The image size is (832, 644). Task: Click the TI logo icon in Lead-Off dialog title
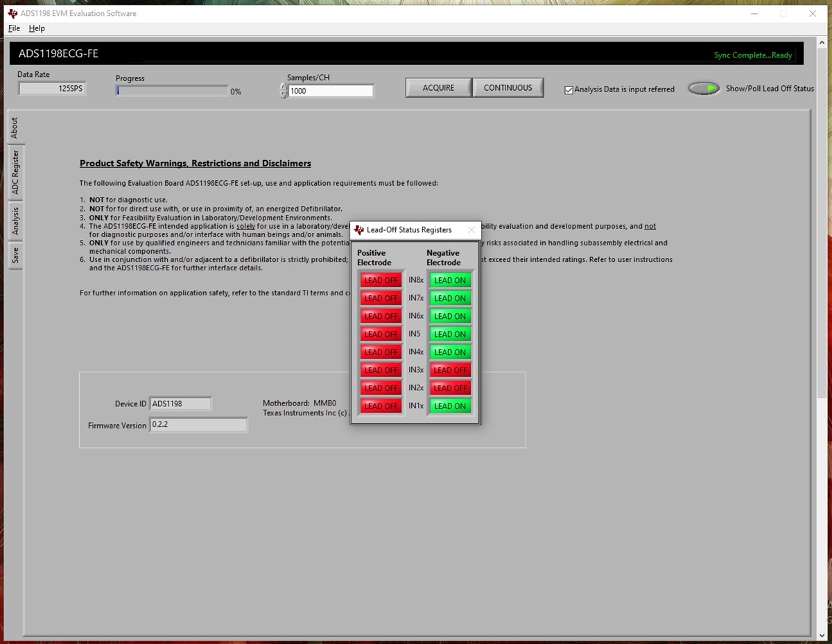359,230
